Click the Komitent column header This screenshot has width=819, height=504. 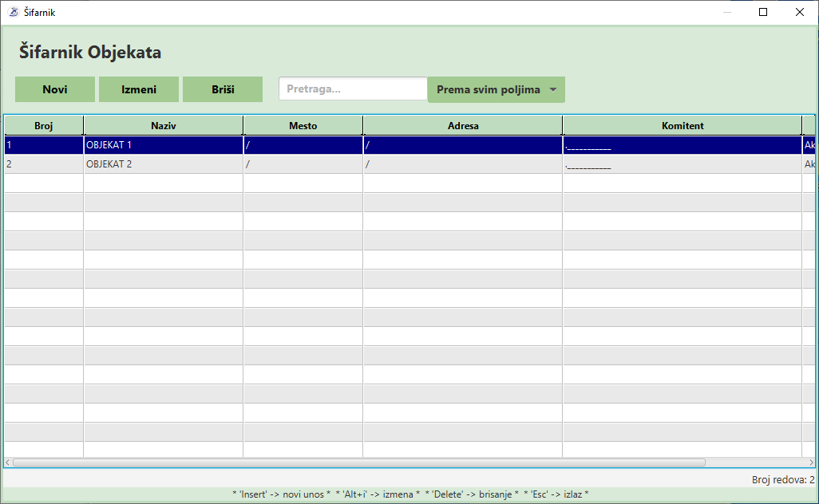pos(682,125)
